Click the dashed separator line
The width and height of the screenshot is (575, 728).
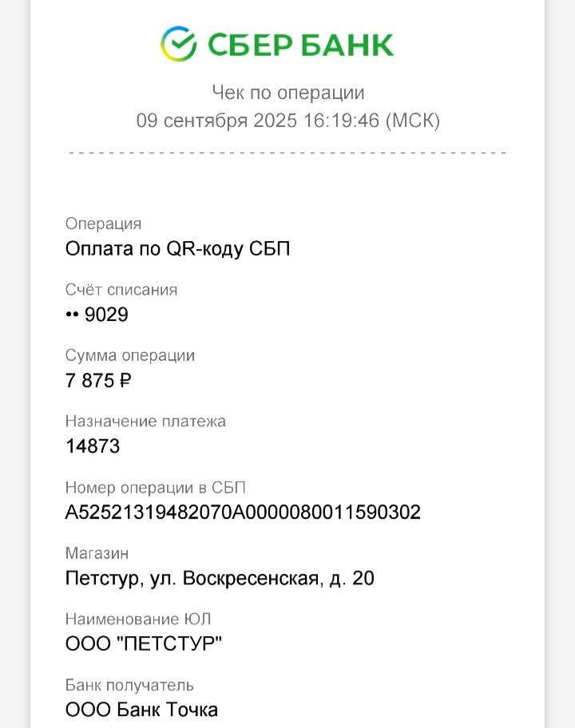(x=287, y=152)
